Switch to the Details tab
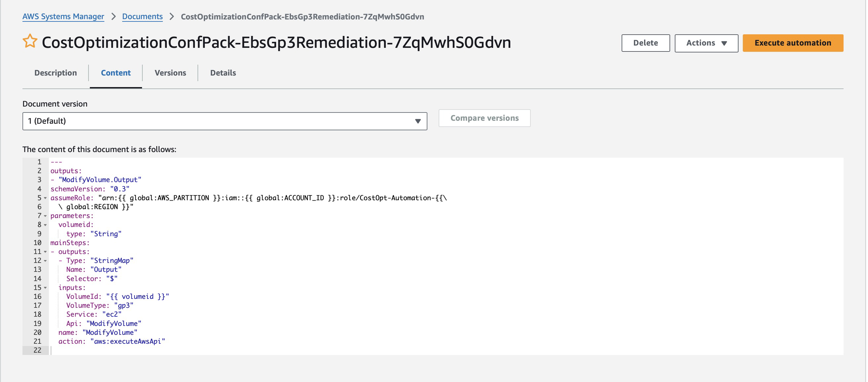The image size is (868, 382). 223,73
